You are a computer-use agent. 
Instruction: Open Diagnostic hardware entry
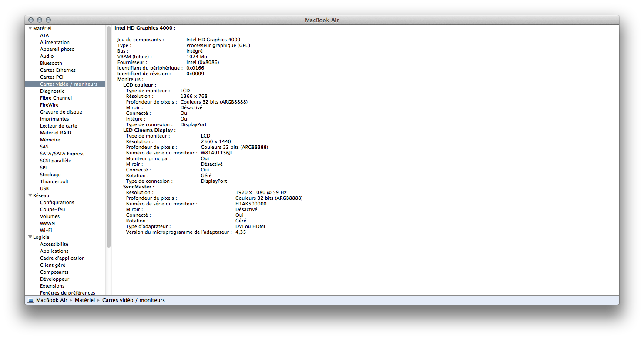(x=52, y=91)
